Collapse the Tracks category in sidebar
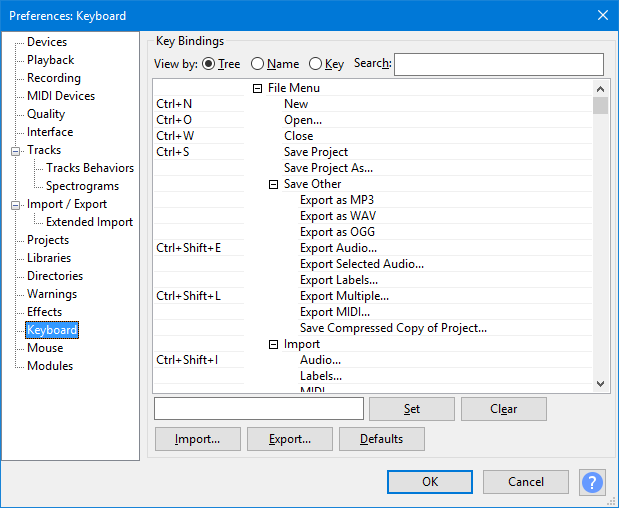Screen dimensions: 619x508 pyautogui.click(x=15, y=151)
